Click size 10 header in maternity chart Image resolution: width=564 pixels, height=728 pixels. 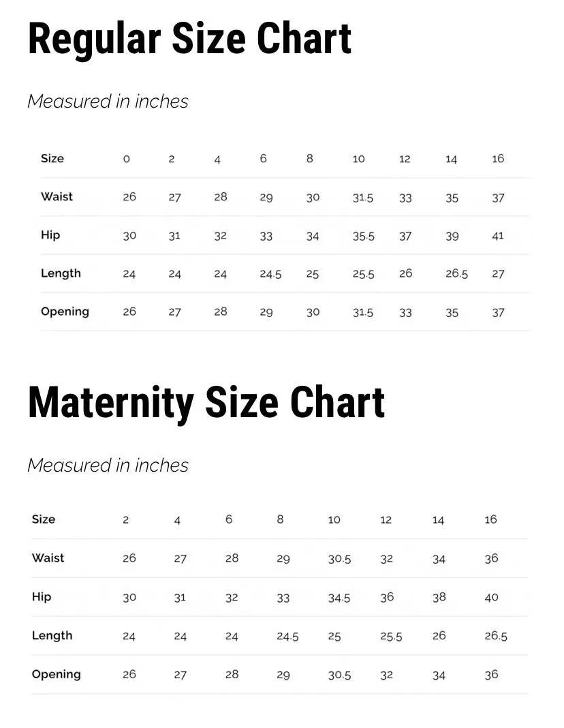pos(334,520)
